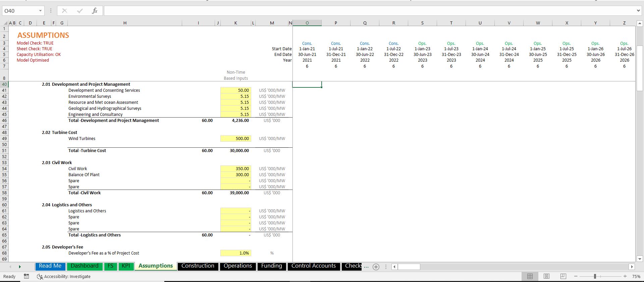Open the KPI sheet tab

point(126,266)
